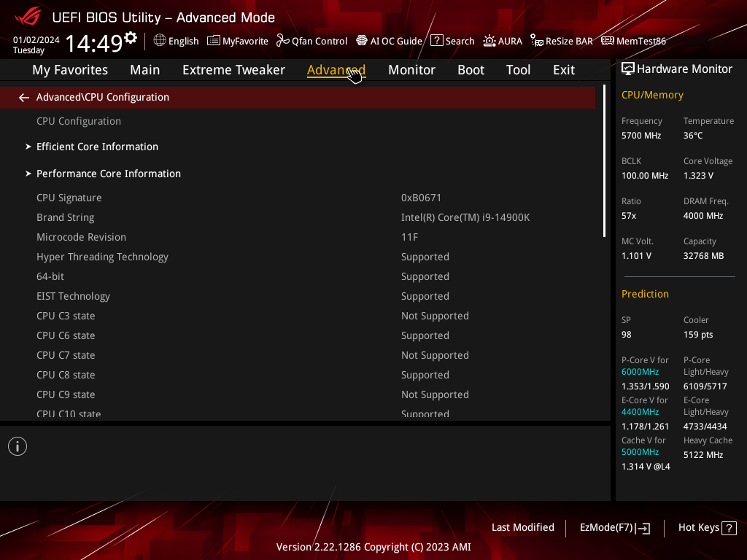Click the EzMode exit arrow icon
The height and width of the screenshot is (560, 747).
click(x=643, y=528)
